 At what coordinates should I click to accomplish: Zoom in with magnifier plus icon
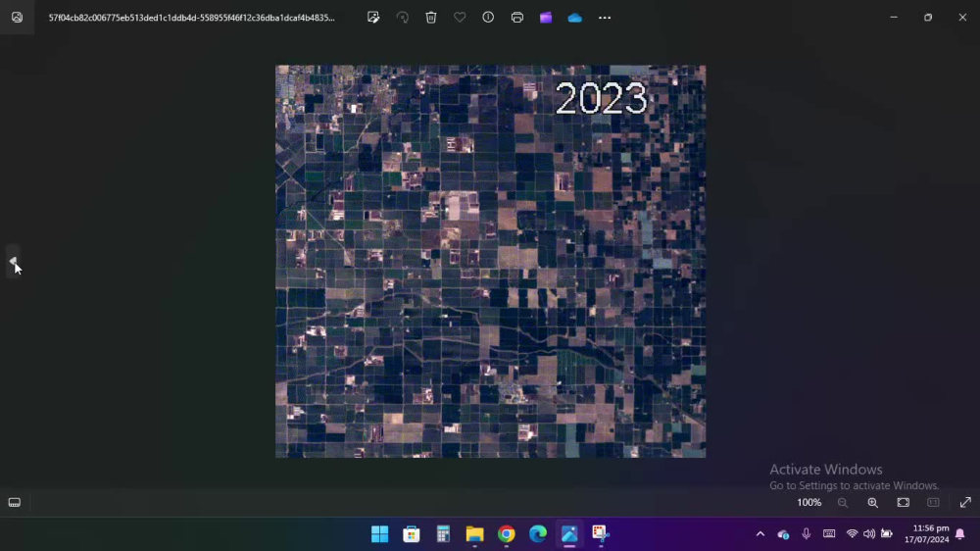(872, 503)
